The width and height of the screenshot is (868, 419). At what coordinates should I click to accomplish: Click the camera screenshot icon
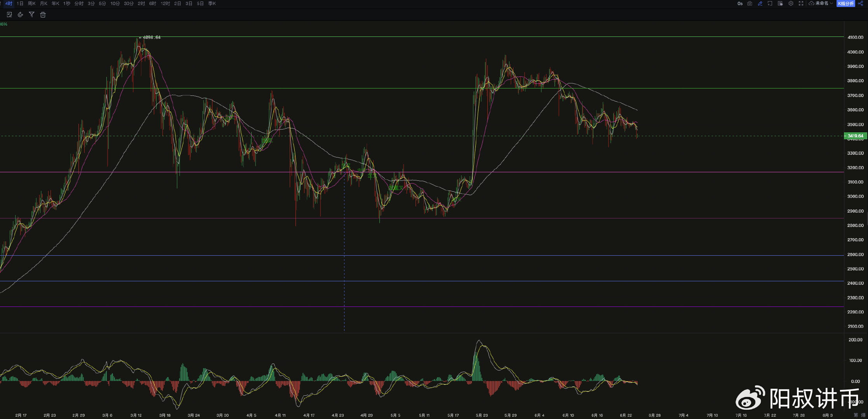750,3
